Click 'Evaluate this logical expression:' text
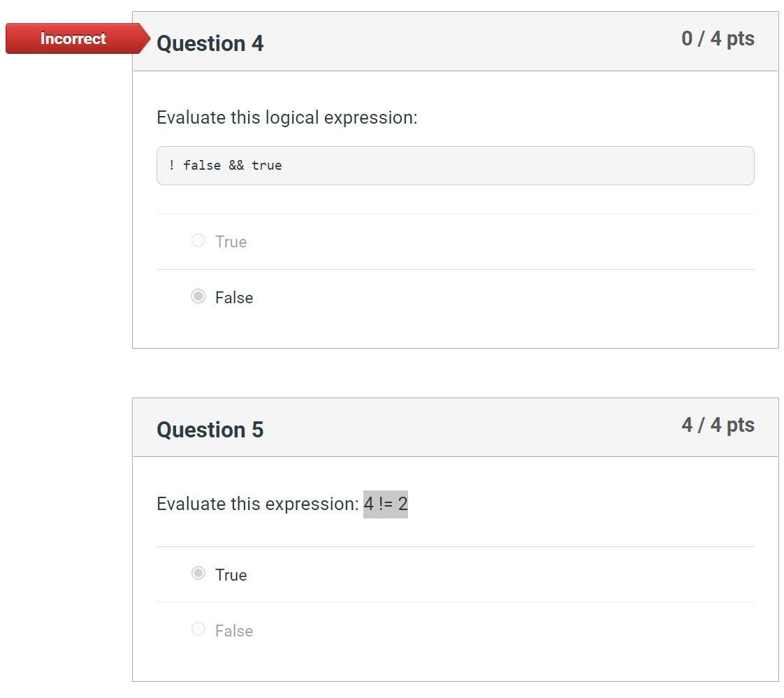Viewport: 784px width, 698px height. click(x=287, y=117)
